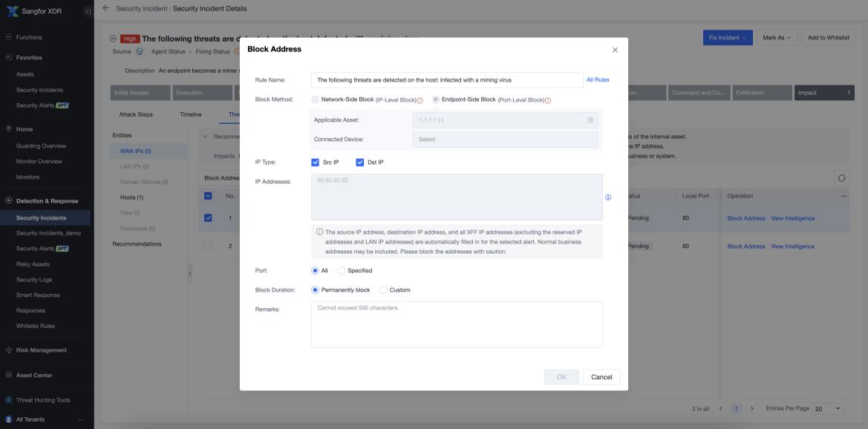Click the Add to Whitelist button
868x429 pixels.
click(828, 38)
